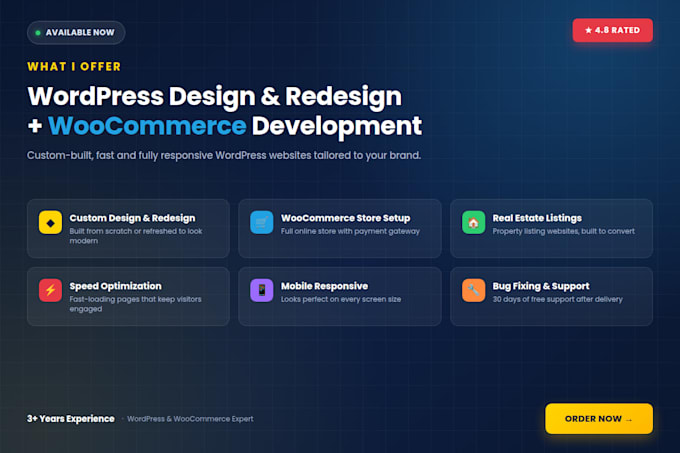This screenshot has width=680, height=453.
Task: Click 'WordPress & WooCommerce Expert' footer text
Action: 190,419
